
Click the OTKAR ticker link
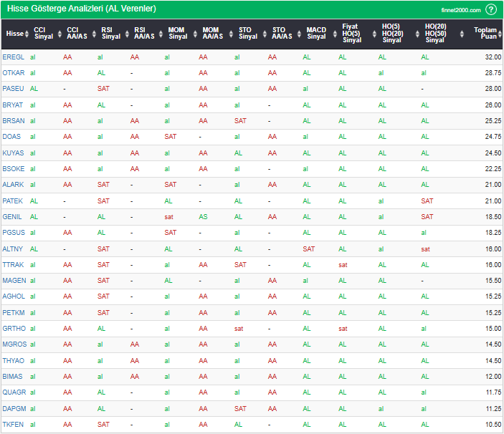[13, 73]
